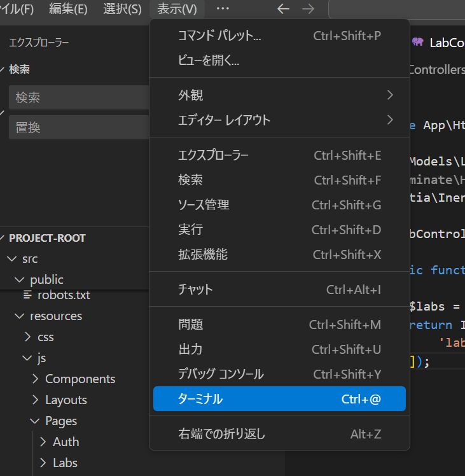Choose 検索 in the view menu
Image resolution: width=465 pixels, height=476 pixels.
(x=279, y=180)
